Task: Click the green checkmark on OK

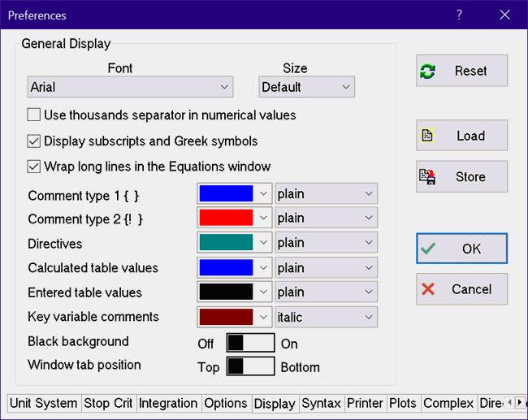Action: (428, 249)
